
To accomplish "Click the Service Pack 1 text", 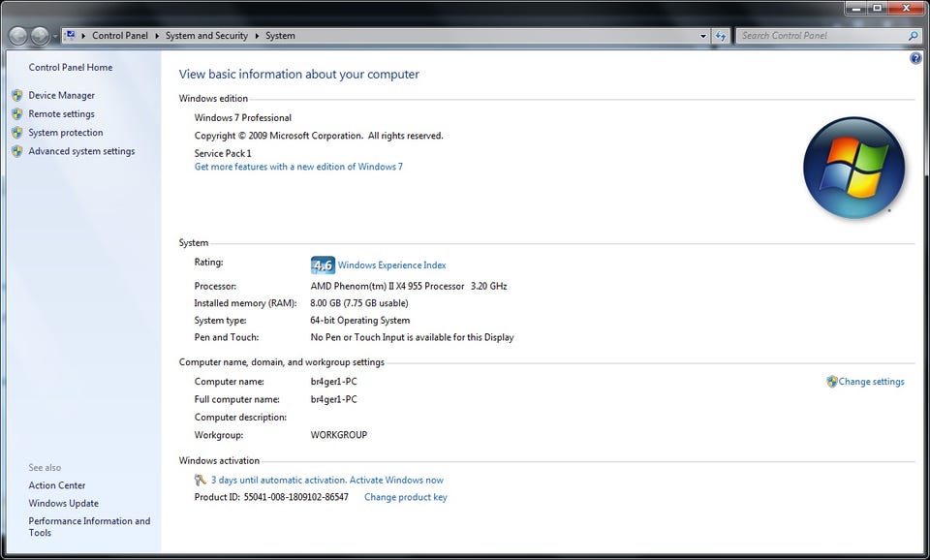I will (223, 153).
